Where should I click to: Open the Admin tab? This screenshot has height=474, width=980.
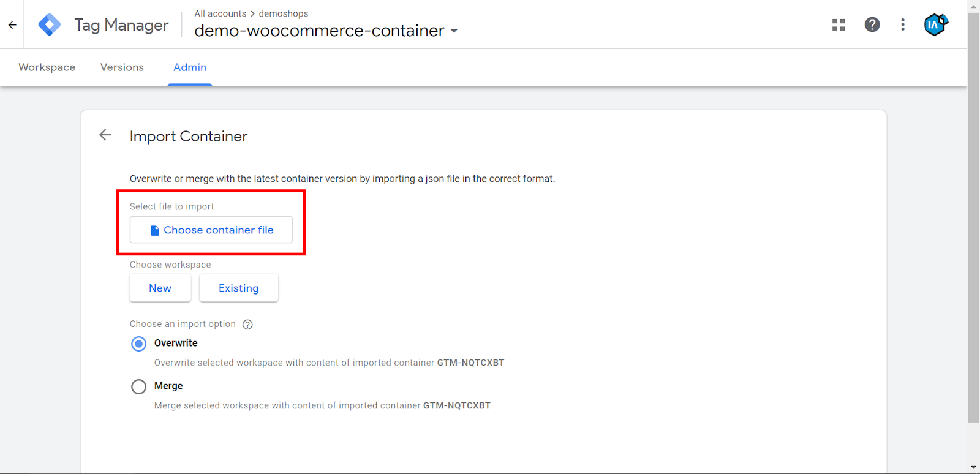point(190,67)
